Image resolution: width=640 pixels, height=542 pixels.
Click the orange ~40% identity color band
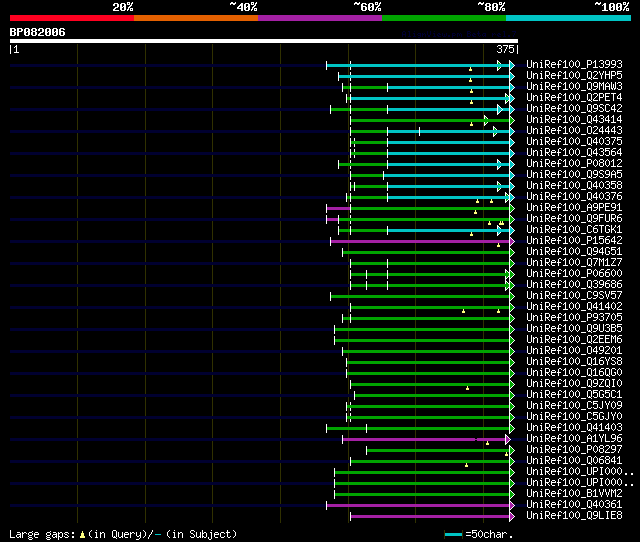coord(196,18)
